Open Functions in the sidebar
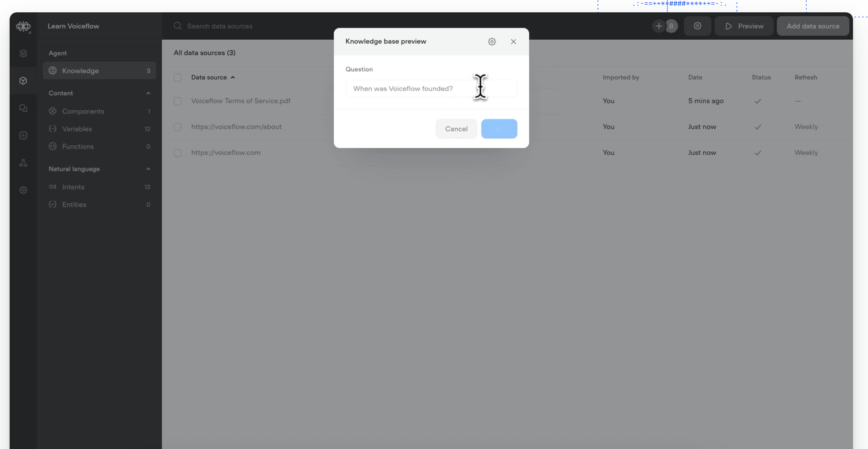This screenshot has width=868, height=449. (x=99, y=146)
